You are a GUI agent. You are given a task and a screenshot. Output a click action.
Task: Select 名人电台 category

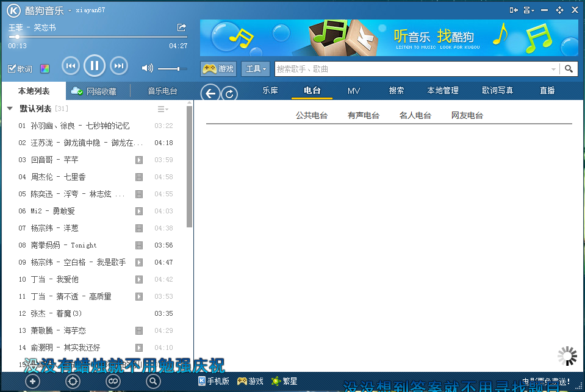point(415,116)
